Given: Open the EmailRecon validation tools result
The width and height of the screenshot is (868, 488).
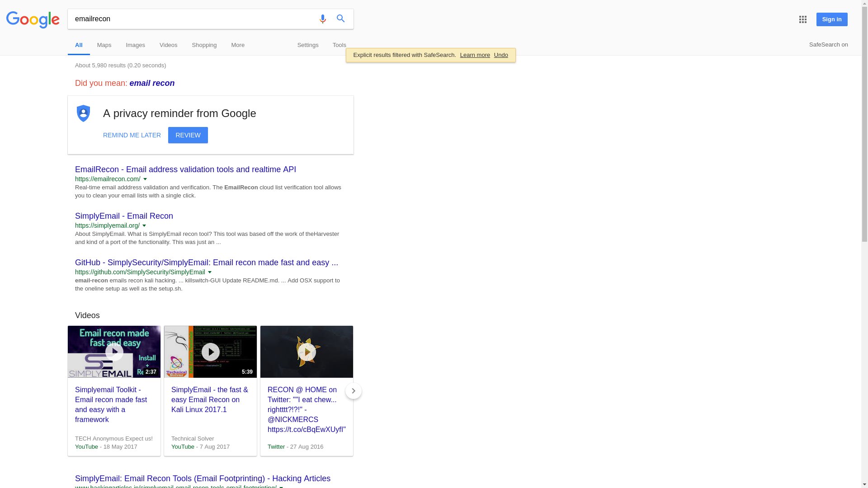Looking at the screenshot, I should click(x=185, y=169).
